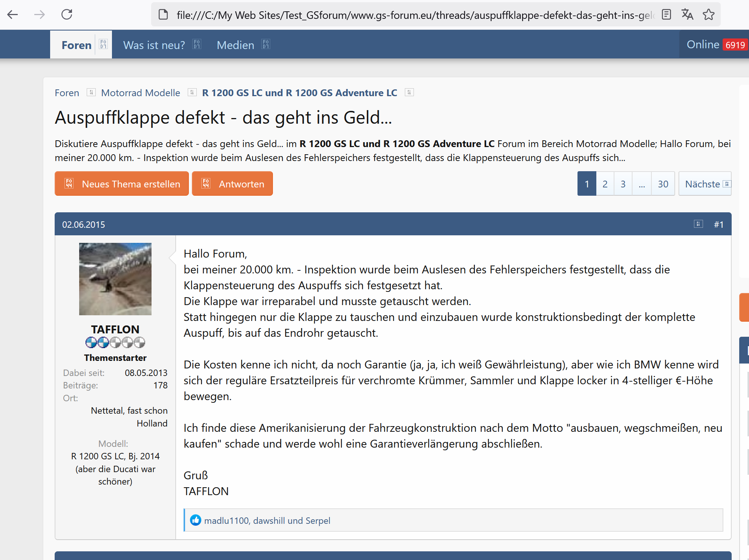The image size is (749, 560).
Task: Click the translate page icon
Action: point(688,15)
